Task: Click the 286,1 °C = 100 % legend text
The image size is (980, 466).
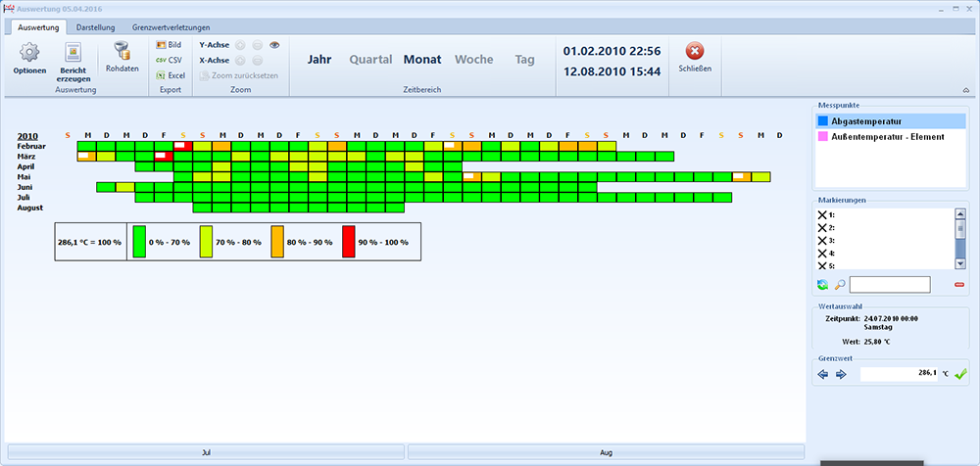Action: click(x=90, y=242)
